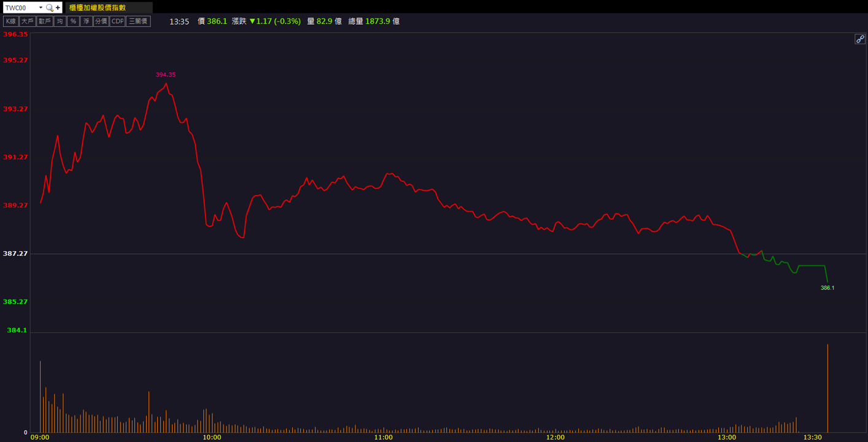Click the magnifier search icon
Viewport: 868px width, 442px height.
[x=50, y=8]
